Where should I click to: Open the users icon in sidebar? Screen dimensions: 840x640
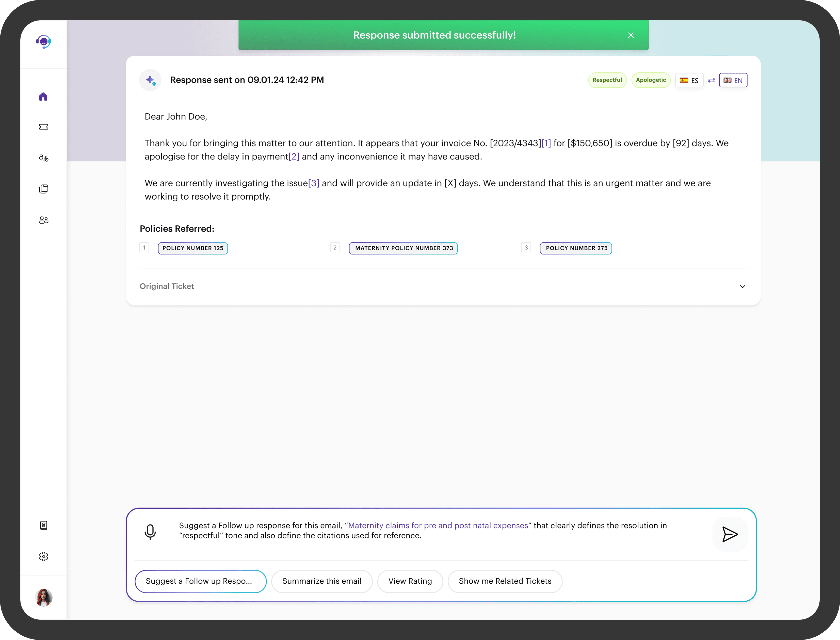point(43,220)
